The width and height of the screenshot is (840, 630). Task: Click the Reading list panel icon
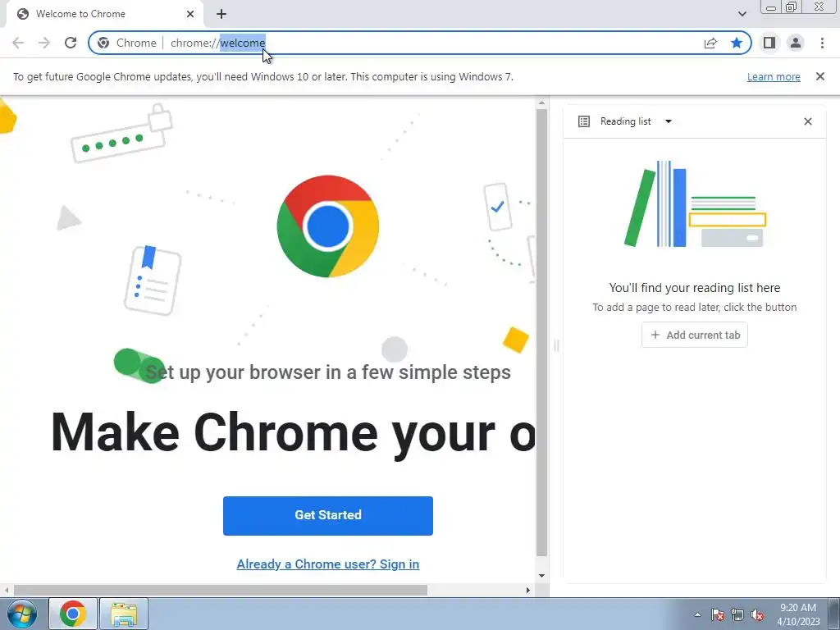click(x=584, y=121)
